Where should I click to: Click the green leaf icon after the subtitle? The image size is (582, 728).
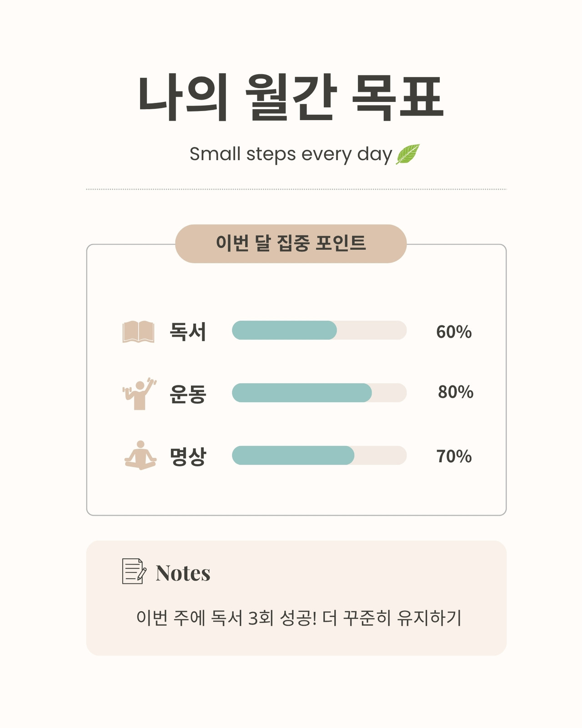[407, 154]
